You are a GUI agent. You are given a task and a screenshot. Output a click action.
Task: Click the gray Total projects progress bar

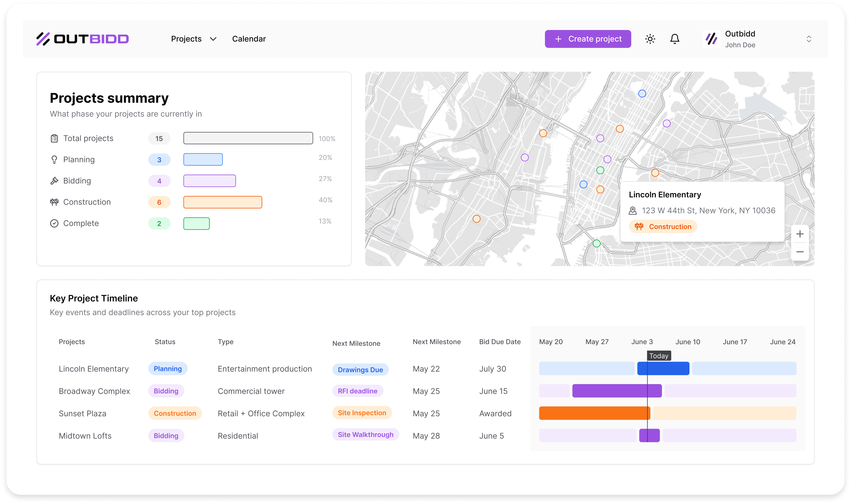point(248,138)
